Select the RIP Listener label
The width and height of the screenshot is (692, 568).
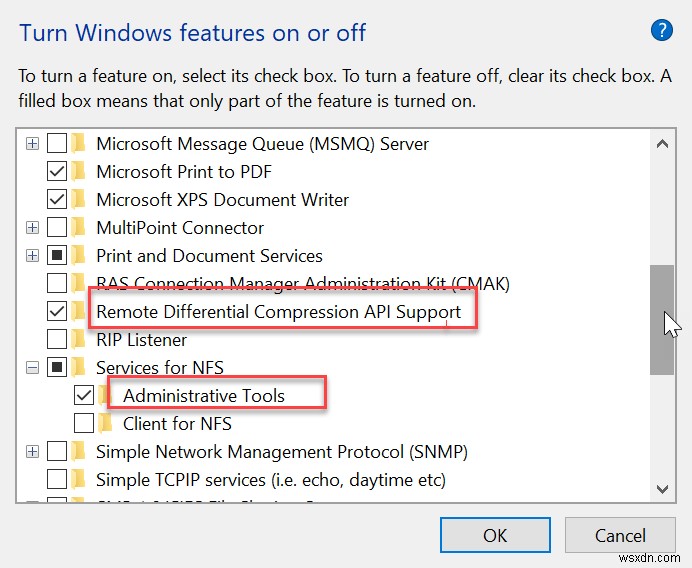pyautogui.click(x=141, y=339)
